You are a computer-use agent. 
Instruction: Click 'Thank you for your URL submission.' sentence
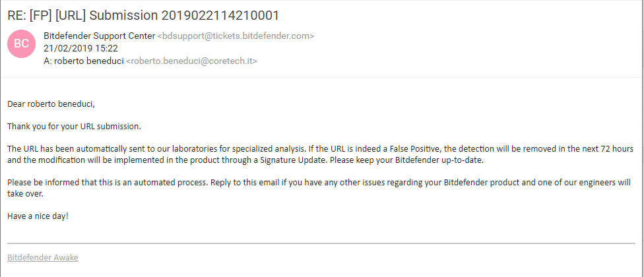pyautogui.click(x=75, y=127)
